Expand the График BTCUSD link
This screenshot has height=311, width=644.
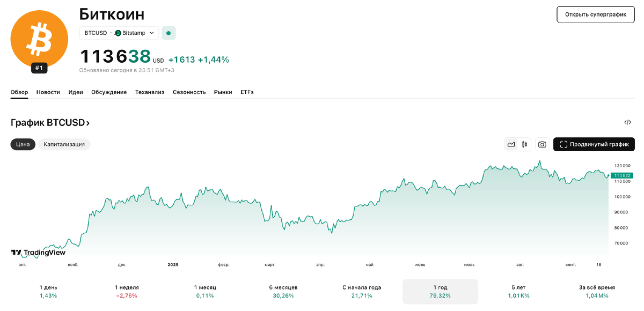[x=50, y=122]
